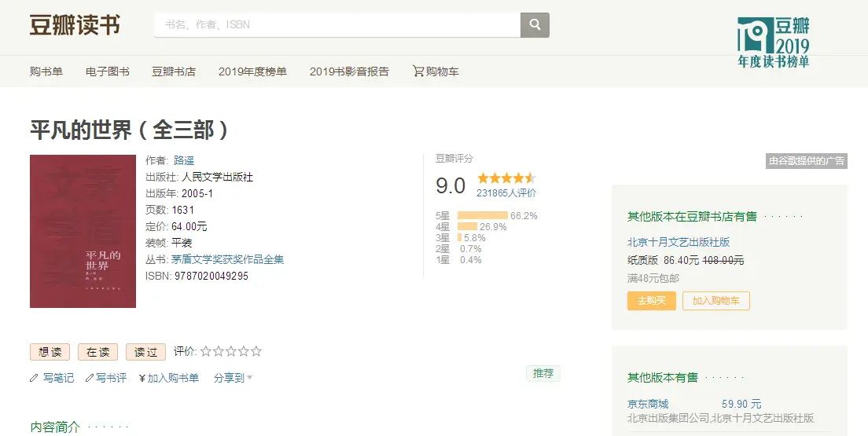This screenshot has width=868, height=436.
Task: Click the 推荐 button
Action: [x=543, y=373]
